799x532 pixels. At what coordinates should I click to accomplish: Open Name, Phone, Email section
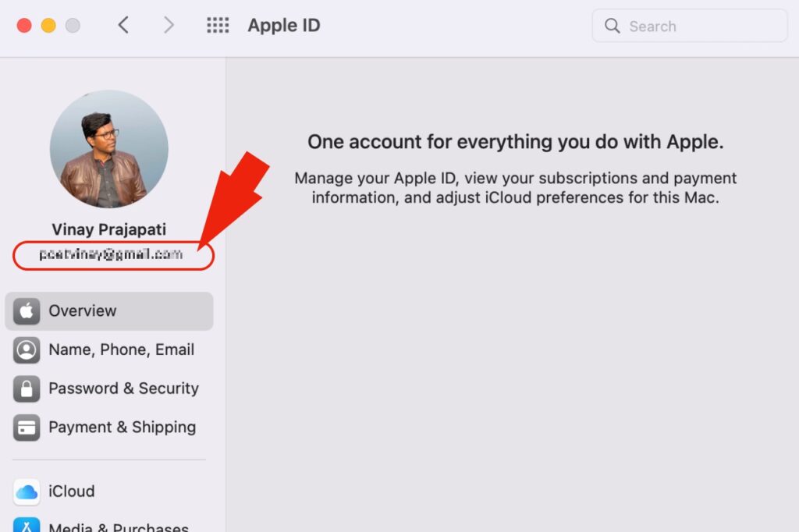[x=109, y=349]
